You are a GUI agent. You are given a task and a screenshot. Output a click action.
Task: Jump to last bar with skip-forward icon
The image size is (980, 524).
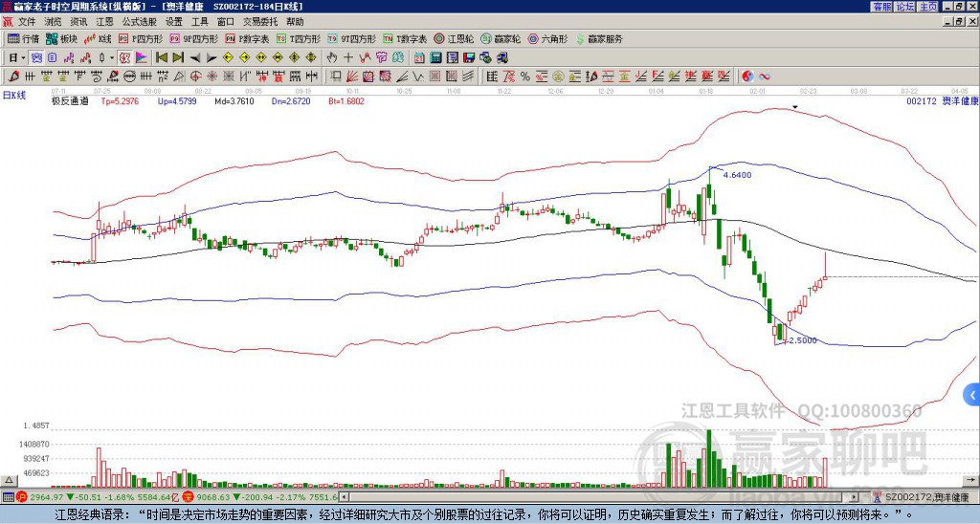coord(178,57)
